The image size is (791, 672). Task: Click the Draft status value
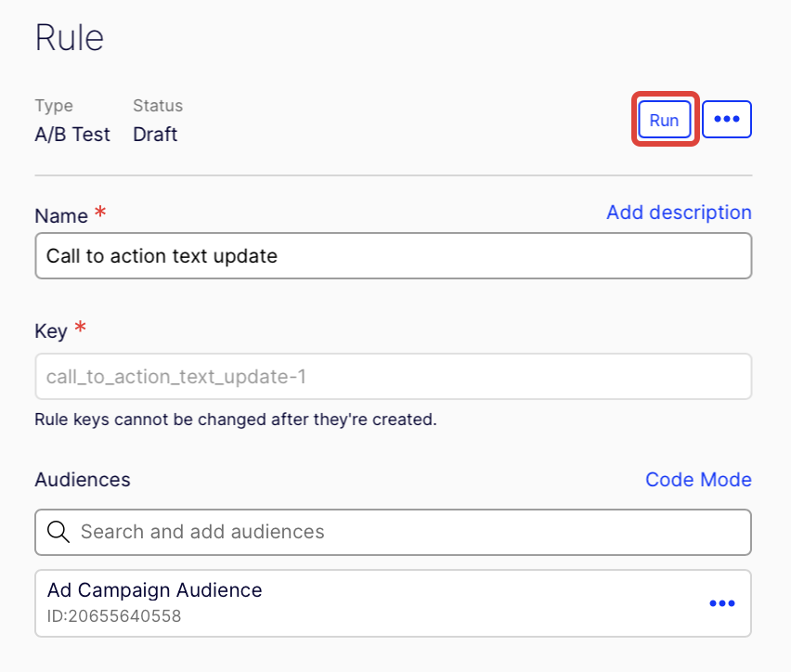pyautogui.click(x=155, y=135)
